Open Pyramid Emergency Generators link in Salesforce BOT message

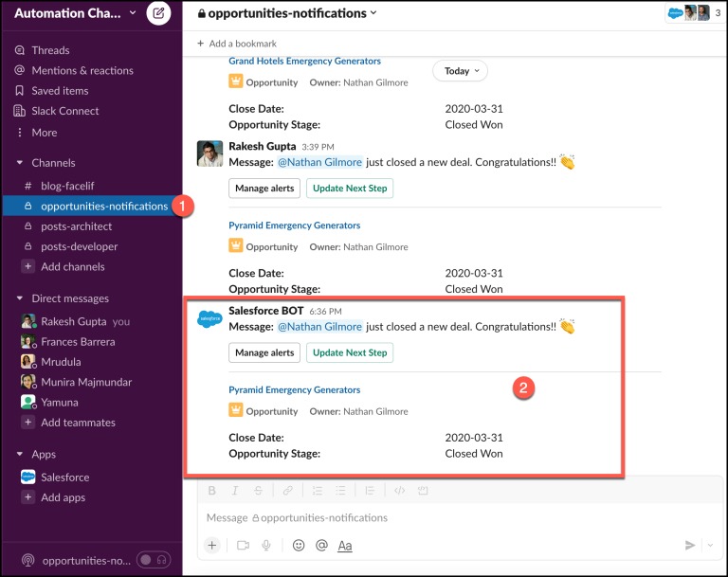pos(295,389)
